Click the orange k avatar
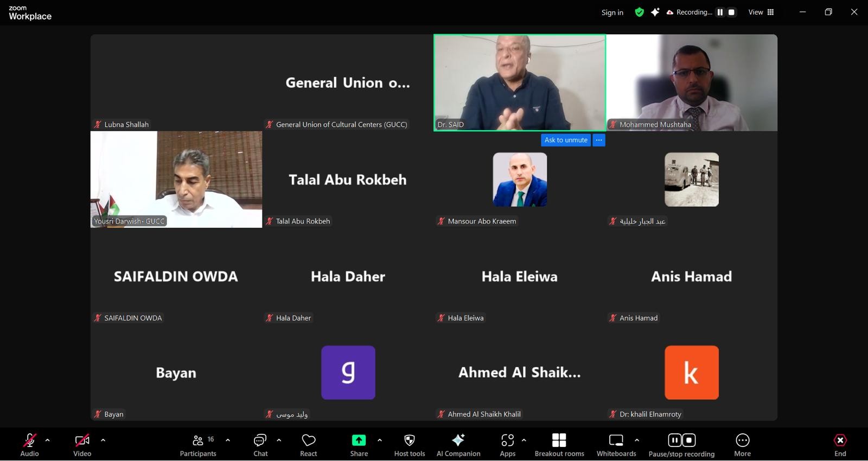This screenshot has height=461, width=868. click(x=692, y=373)
